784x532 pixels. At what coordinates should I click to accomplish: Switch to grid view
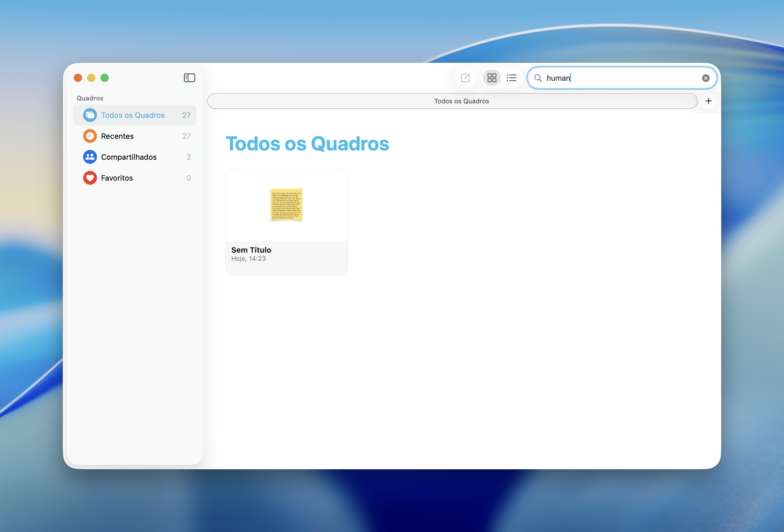[x=491, y=78]
